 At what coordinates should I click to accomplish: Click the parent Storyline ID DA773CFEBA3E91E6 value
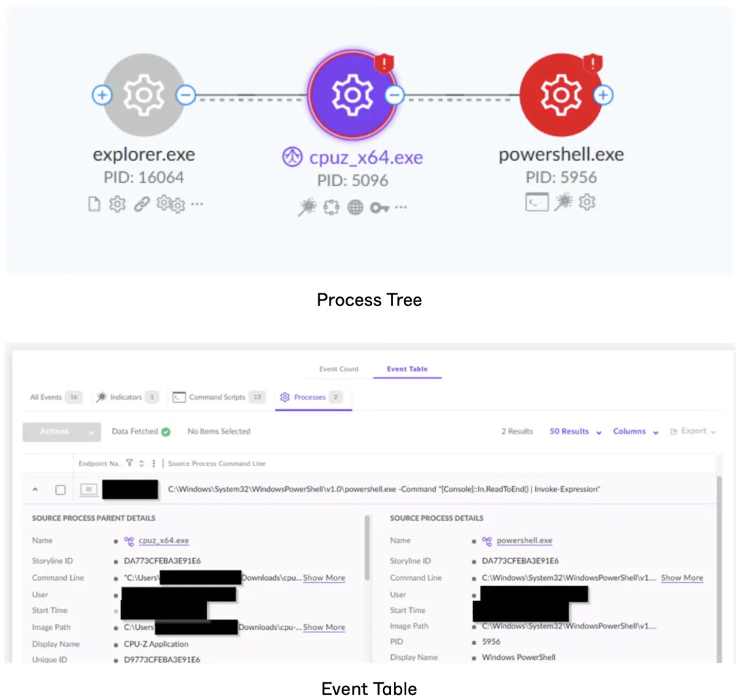[162, 560]
